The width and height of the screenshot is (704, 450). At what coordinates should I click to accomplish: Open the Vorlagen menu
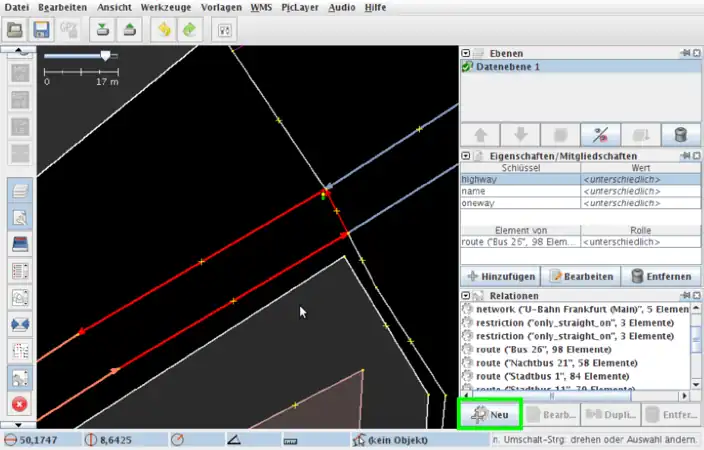tap(220, 7)
